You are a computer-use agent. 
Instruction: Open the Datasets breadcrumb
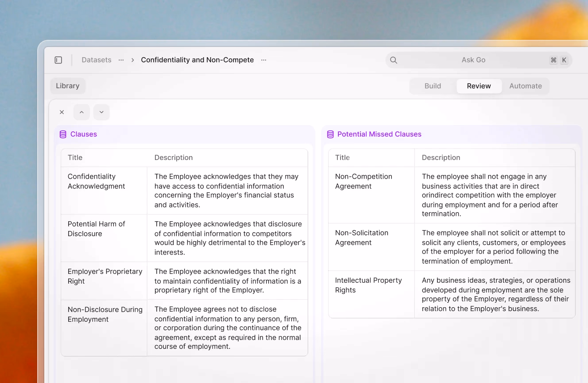(97, 60)
